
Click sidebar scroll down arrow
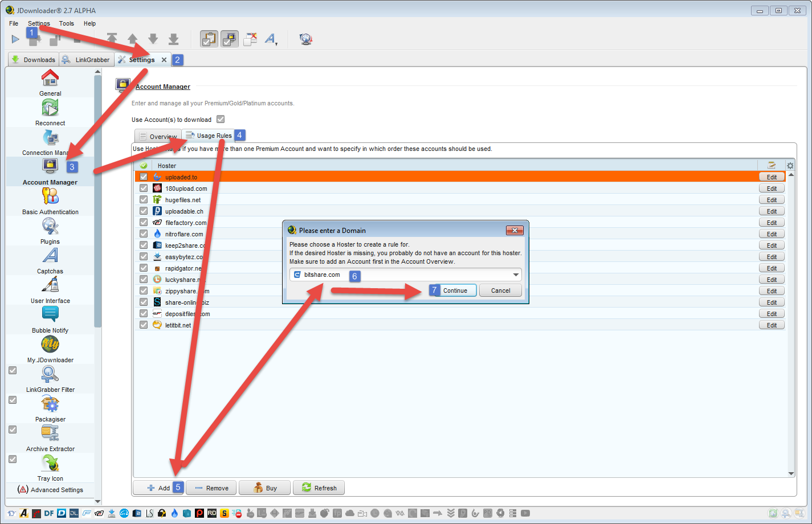click(97, 501)
